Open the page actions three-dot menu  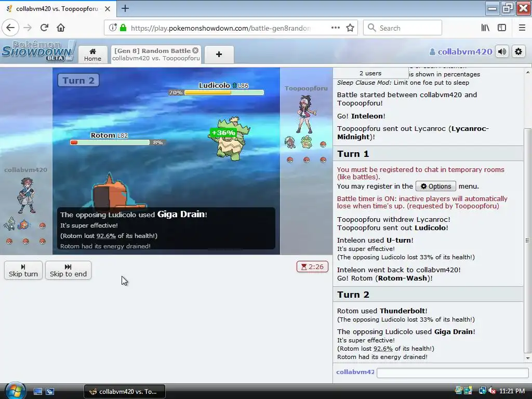pos(335,28)
